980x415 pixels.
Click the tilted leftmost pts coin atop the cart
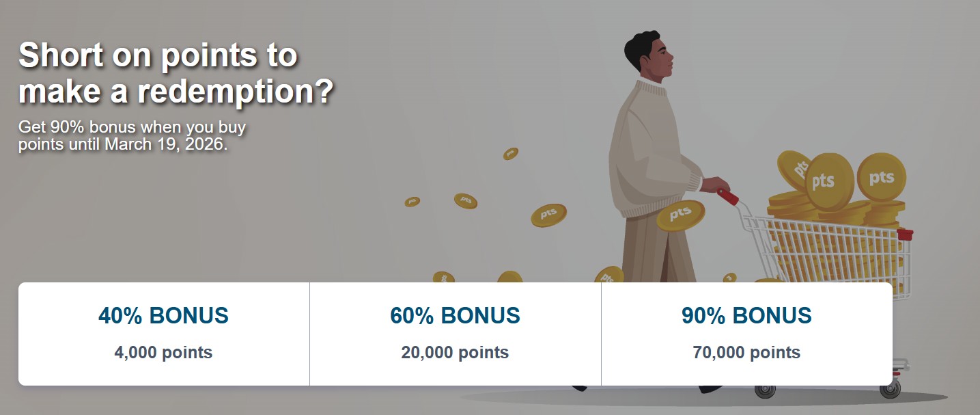[793, 170]
